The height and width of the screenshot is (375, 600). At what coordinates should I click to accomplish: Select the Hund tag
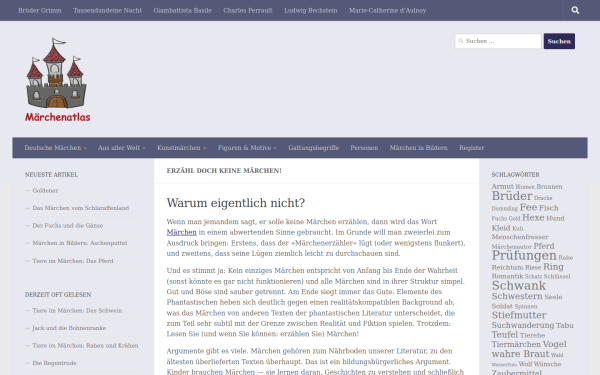point(555,218)
